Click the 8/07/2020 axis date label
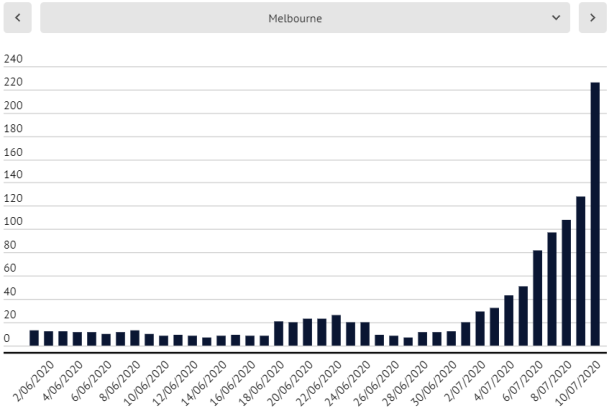The height and width of the screenshot is (411, 609). click(x=552, y=381)
